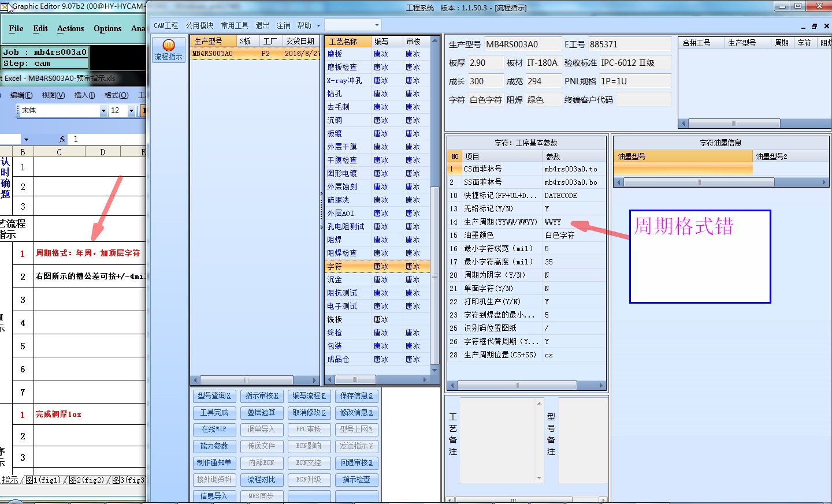Open the Actions menu in Graphic Editor
This screenshot has height=504, width=832.
tap(70, 28)
